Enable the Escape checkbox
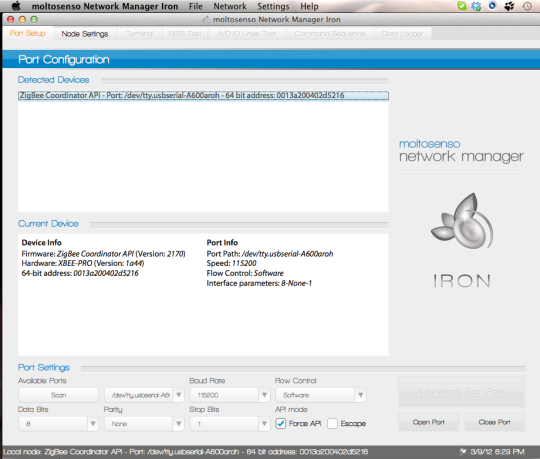Viewport: 540px width, 459px height. (x=332, y=423)
